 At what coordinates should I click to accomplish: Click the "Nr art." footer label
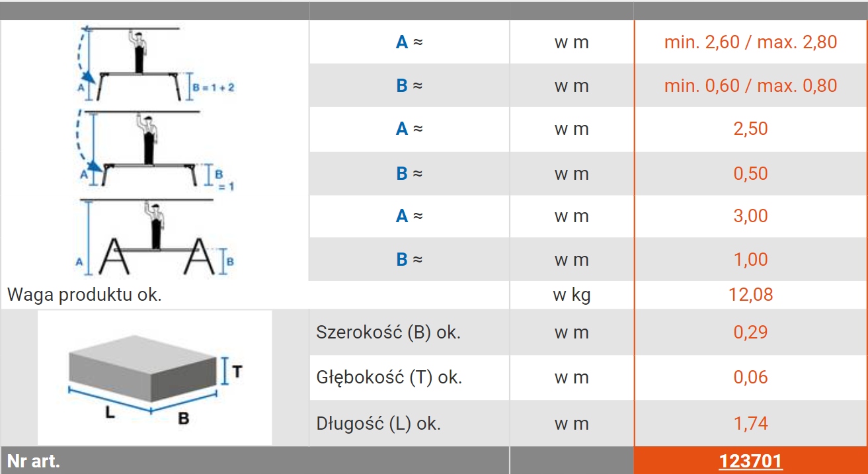click(x=33, y=461)
